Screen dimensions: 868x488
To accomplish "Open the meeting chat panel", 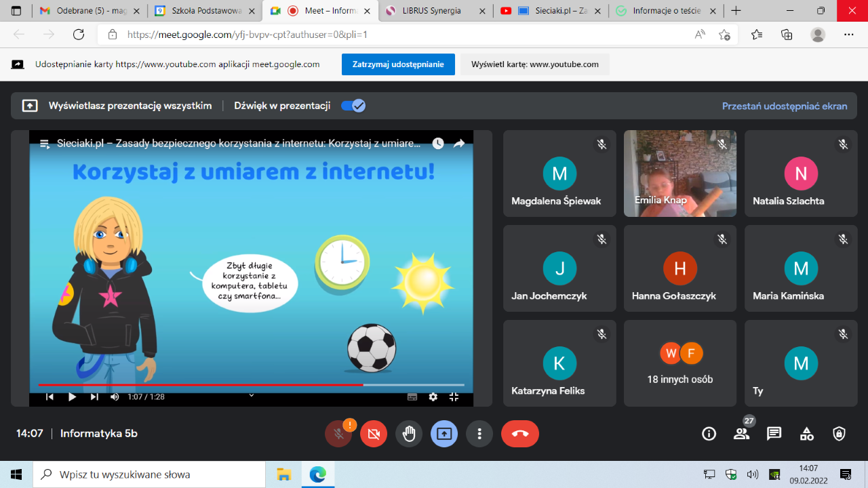I will click(774, 434).
